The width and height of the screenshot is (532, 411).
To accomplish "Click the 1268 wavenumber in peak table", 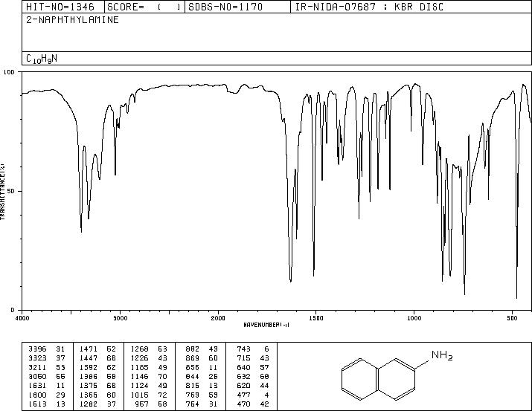I will (x=139, y=349).
